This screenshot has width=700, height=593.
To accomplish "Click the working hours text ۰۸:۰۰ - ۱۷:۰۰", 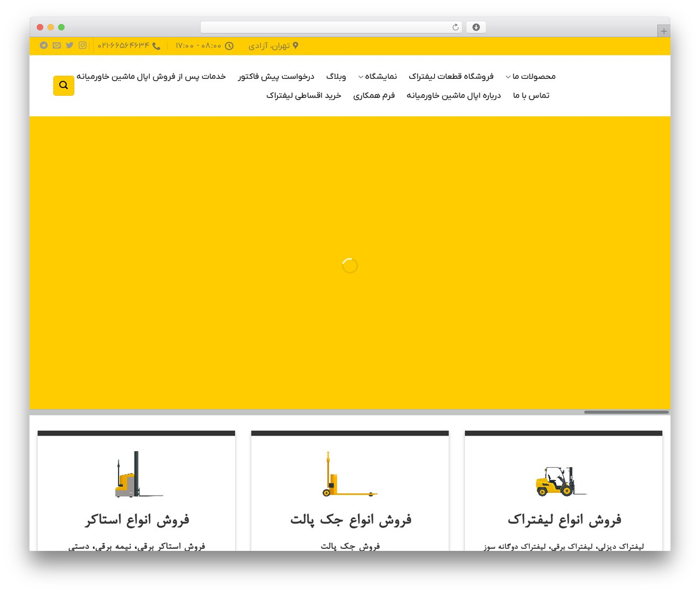I will click(x=199, y=46).
